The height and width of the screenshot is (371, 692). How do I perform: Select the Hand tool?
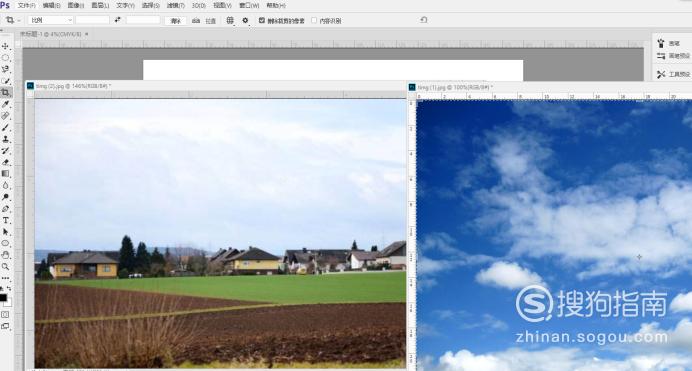coord(5,255)
